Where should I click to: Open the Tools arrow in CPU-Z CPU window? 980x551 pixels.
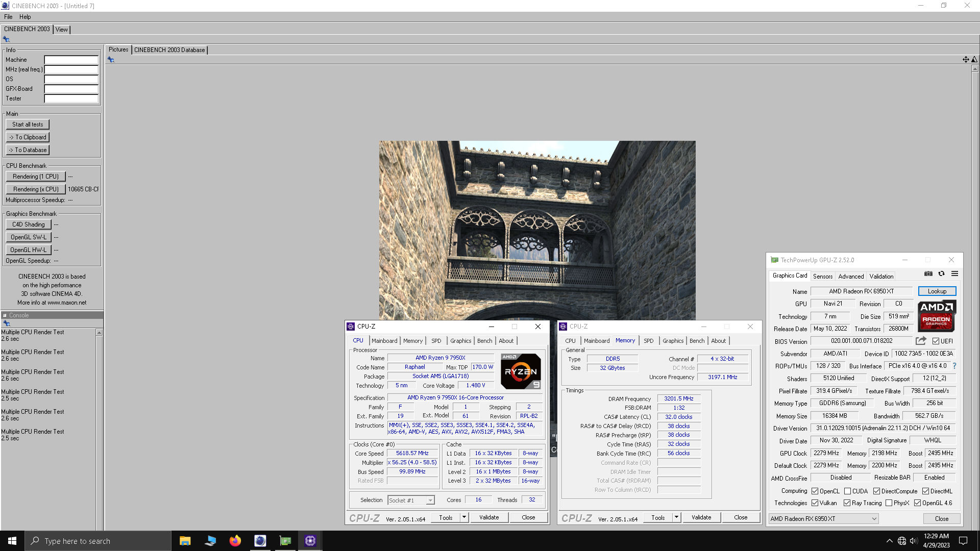(464, 517)
